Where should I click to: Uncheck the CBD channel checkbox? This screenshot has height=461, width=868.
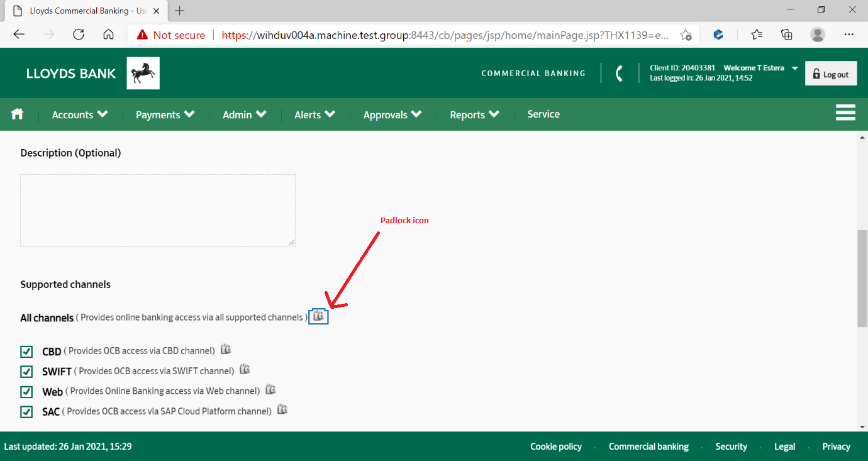[x=26, y=351]
